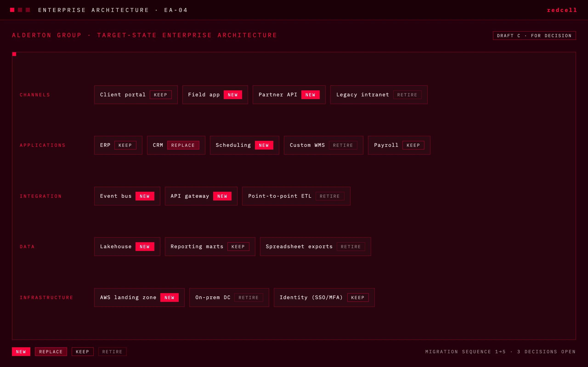Select the Scheduling application box

pos(244,145)
